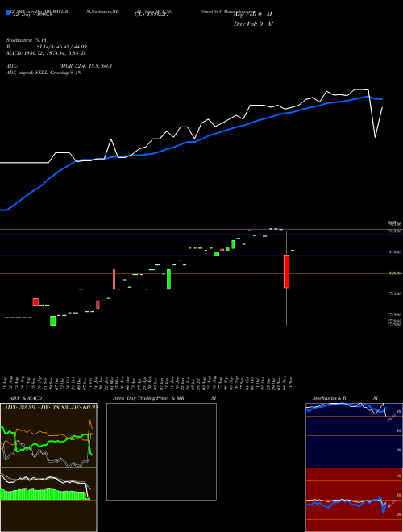Screen dimensions: 403x532
Task: Click the green candle at the lowest price level
Action: [x=53, y=321]
